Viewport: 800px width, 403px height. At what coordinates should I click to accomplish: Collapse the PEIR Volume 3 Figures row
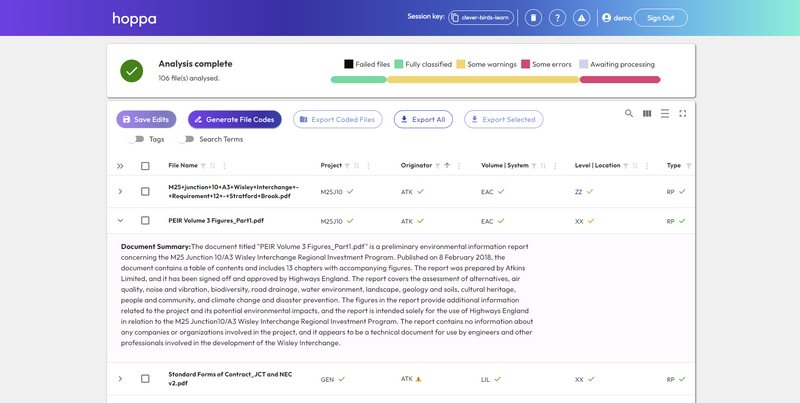click(120, 220)
